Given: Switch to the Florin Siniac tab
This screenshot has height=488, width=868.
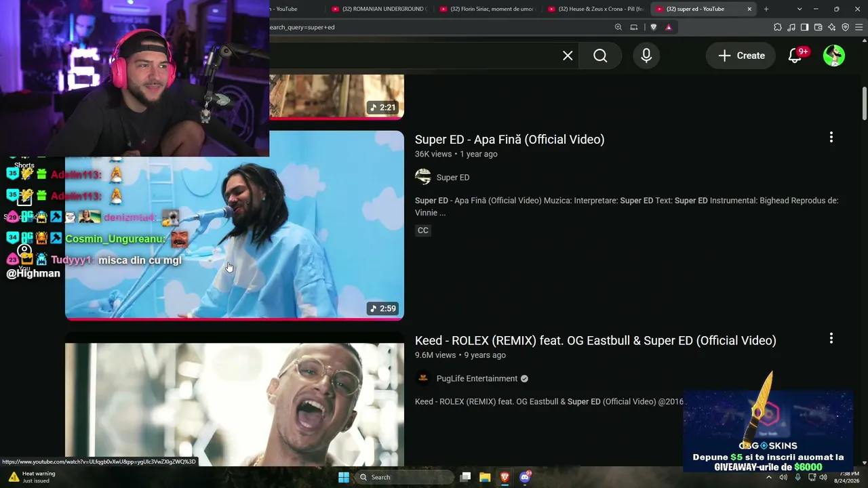Looking at the screenshot, I should click(x=488, y=9).
